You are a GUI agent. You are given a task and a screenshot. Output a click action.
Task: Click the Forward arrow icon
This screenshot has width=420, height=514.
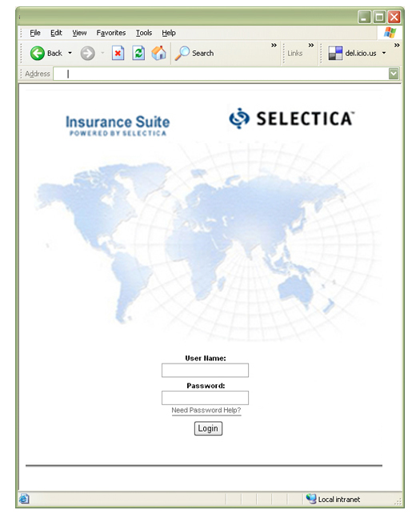tap(87, 53)
